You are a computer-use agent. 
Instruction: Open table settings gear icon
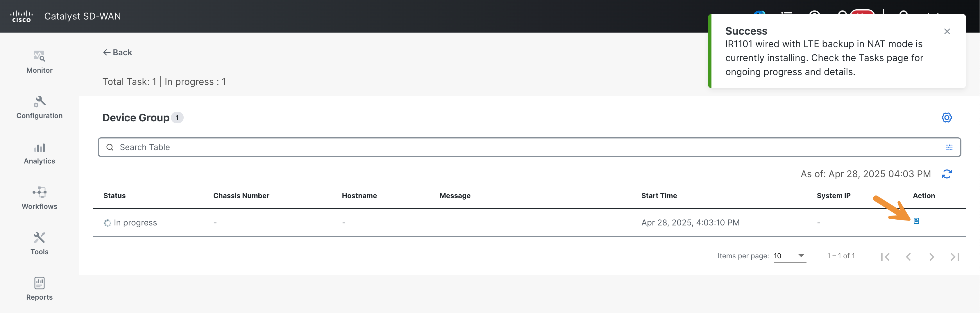[x=947, y=118]
